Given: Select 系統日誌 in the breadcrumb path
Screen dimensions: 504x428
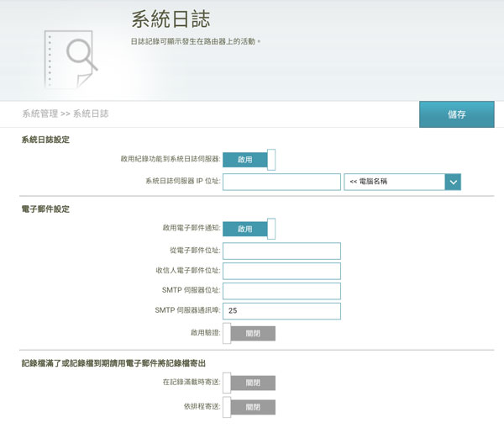Looking at the screenshot, I should tap(91, 113).
